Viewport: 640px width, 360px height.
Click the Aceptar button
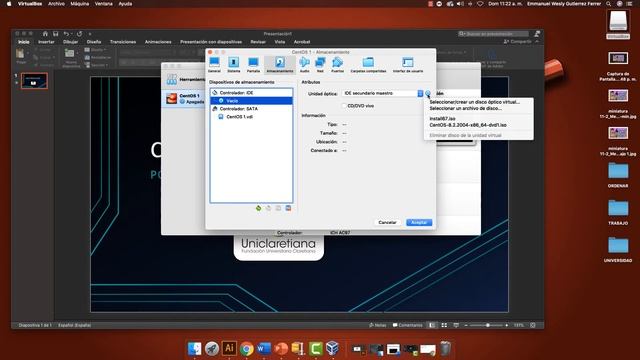[419, 222]
